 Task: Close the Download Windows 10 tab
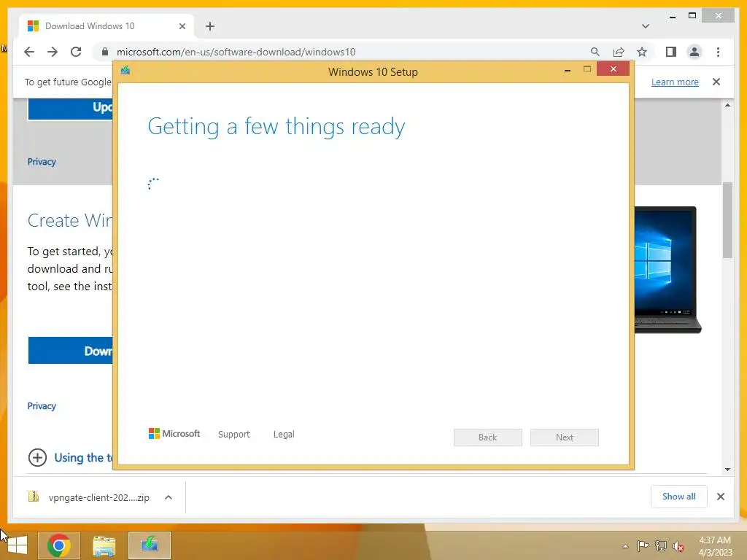point(182,26)
